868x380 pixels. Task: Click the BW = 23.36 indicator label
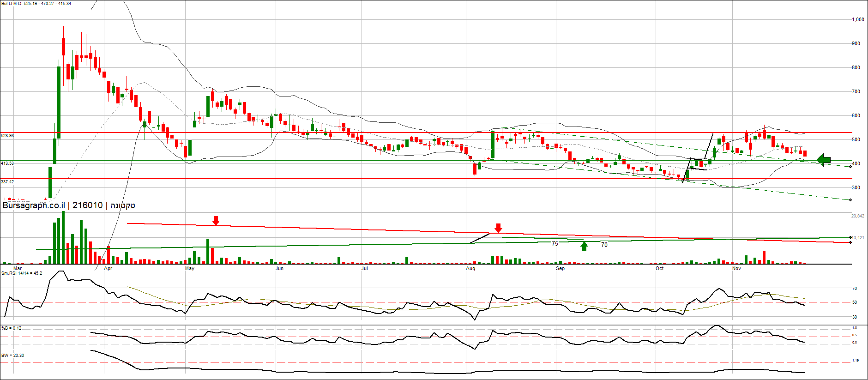coord(13,356)
